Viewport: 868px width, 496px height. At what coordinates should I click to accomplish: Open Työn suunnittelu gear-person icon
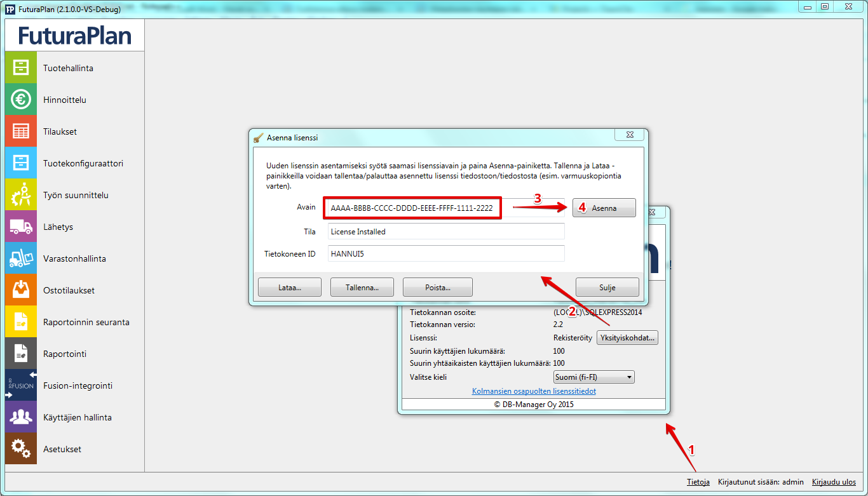click(x=21, y=195)
